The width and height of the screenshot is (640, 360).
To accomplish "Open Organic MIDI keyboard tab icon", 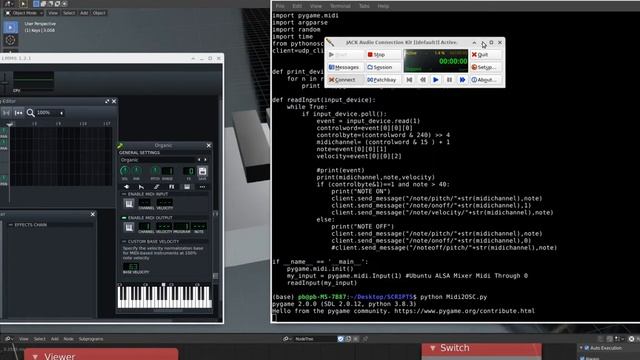I will coord(187,187).
